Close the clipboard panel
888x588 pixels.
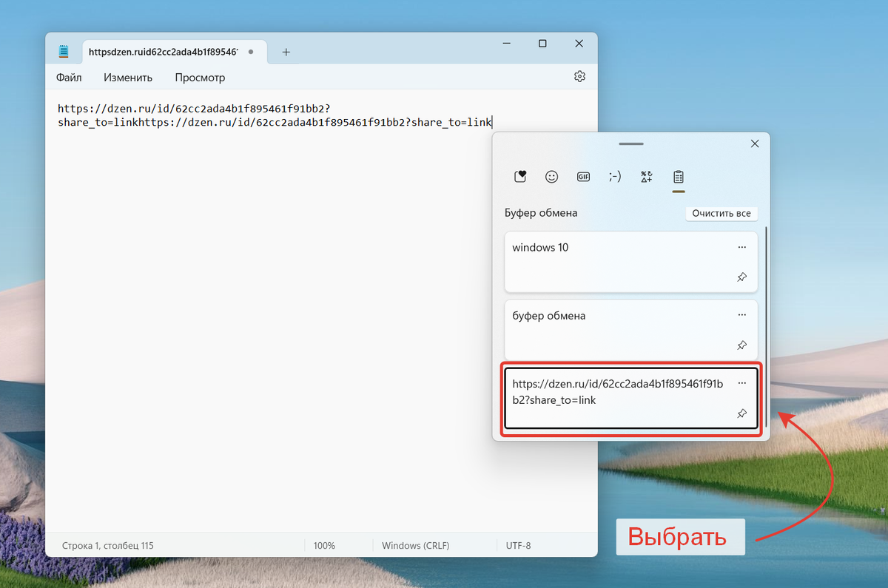click(x=755, y=144)
